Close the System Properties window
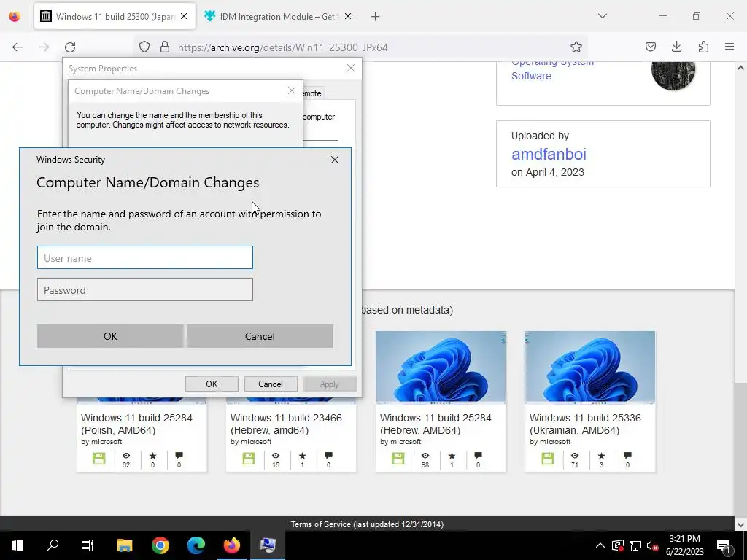747x560 pixels. tap(351, 68)
